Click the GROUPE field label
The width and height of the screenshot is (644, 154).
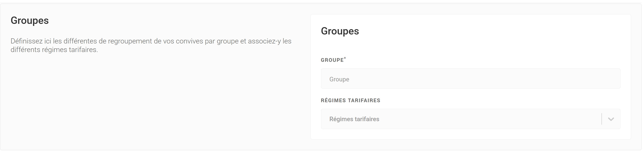pyautogui.click(x=332, y=60)
